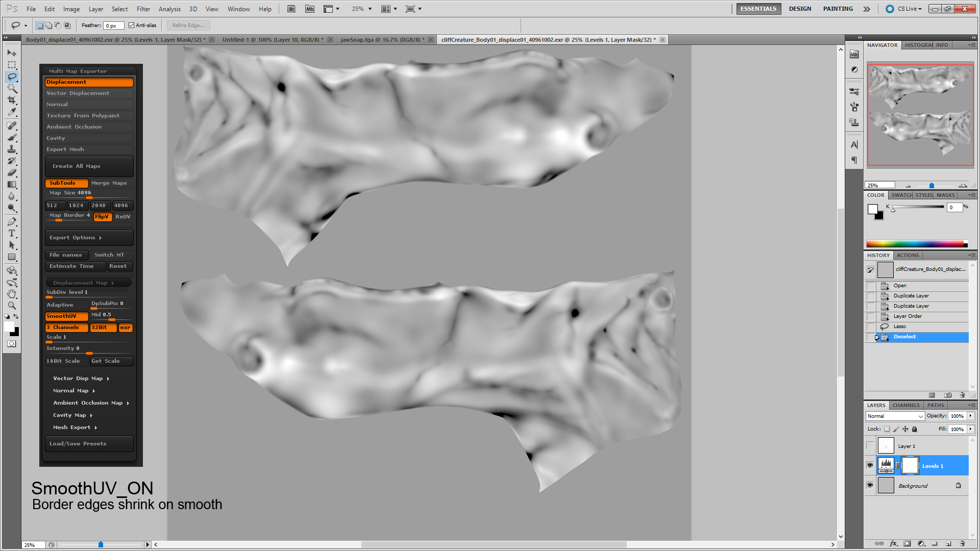Viewport: 980px width, 551px height.
Task: Delete layer using Layers panel trash icon
Action: [962, 543]
